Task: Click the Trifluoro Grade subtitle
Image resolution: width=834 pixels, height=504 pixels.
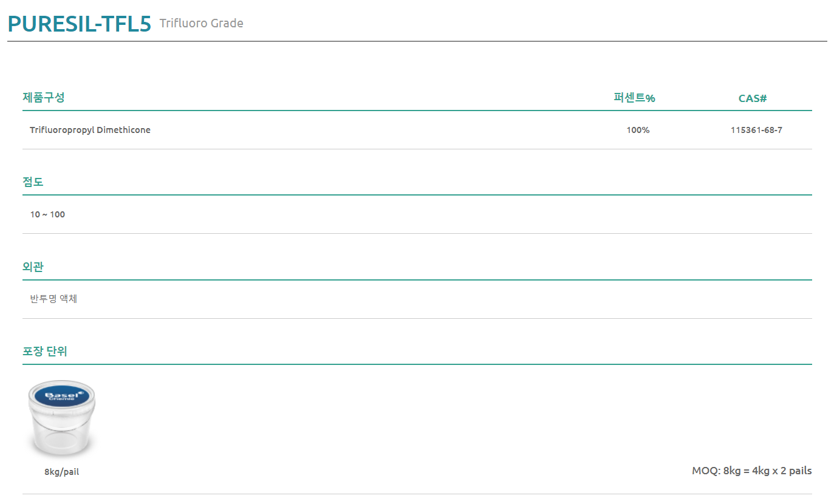Action: coord(201,24)
